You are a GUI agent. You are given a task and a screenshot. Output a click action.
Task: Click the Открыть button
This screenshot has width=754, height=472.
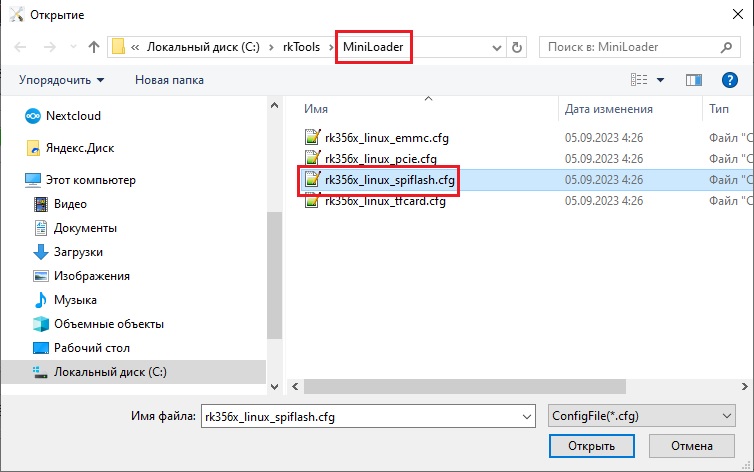(591, 446)
